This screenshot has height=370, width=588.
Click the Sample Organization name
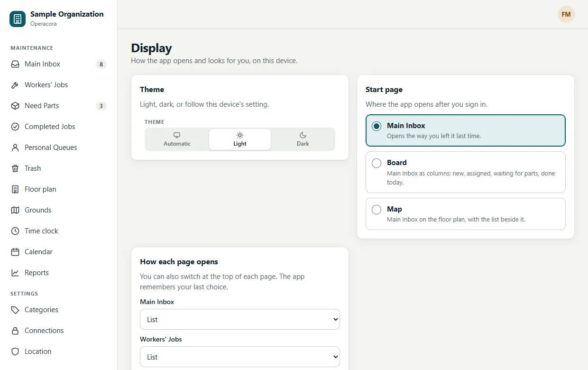pos(67,14)
